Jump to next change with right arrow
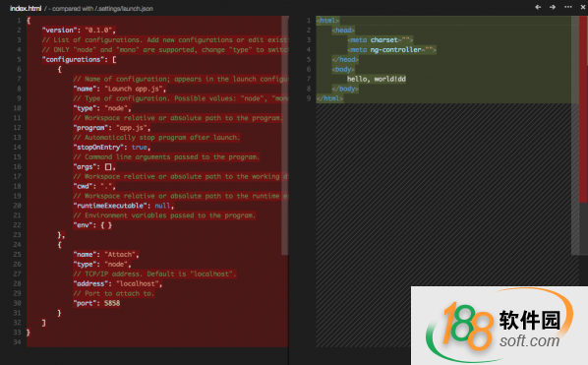The image size is (588, 365). [553, 7]
